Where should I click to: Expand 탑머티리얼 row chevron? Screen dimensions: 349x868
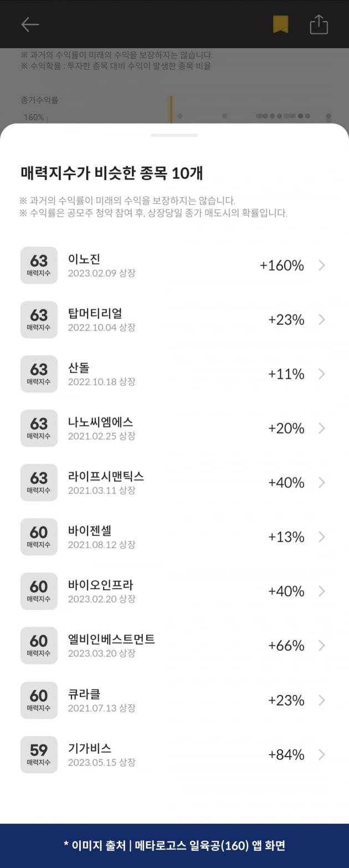322,320
